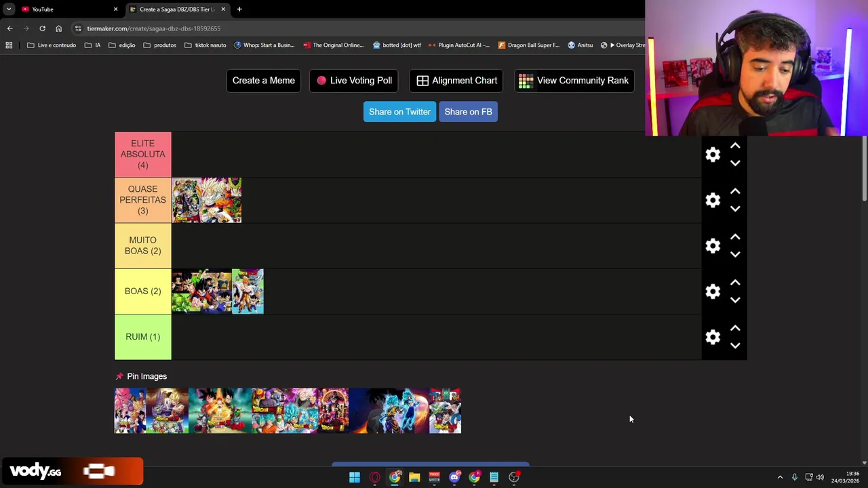868x488 pixels.
Task: Open Anitsu bookmark
Action: pos(580,45)
